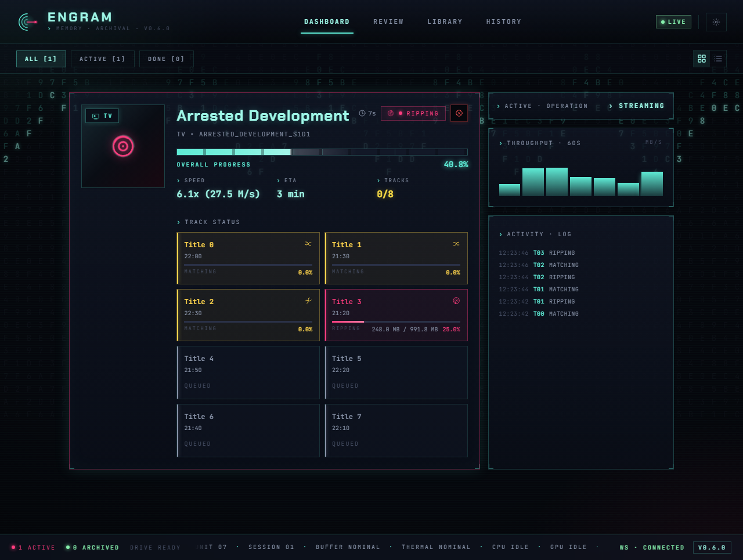Filter jobs by ALL [1]
This screenshot has height=560, width=743.
[x=41, y=59]
